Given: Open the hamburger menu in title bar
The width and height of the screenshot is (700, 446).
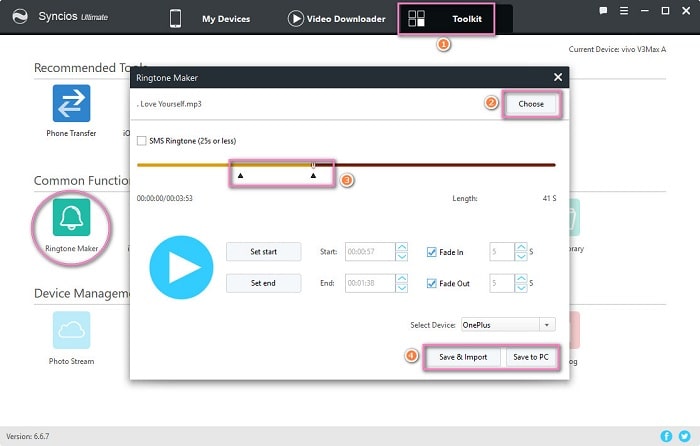Looking at the screenshot, I should pos(624,11).
